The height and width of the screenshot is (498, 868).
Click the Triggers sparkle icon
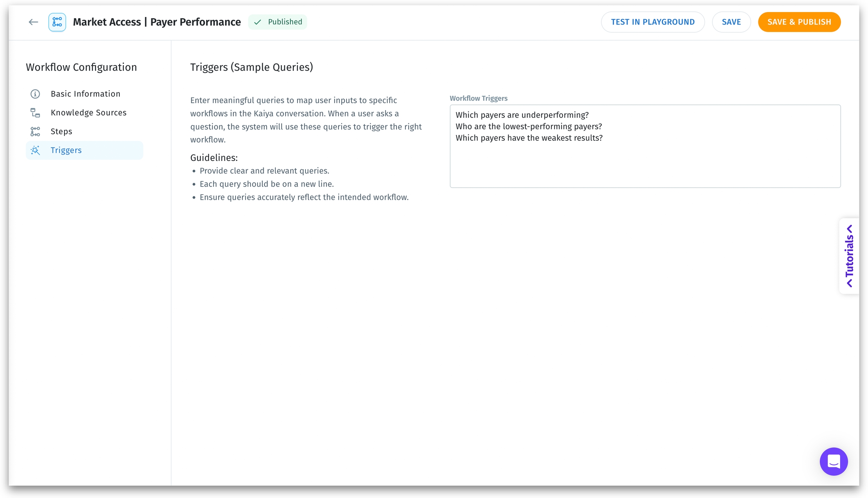35,150
